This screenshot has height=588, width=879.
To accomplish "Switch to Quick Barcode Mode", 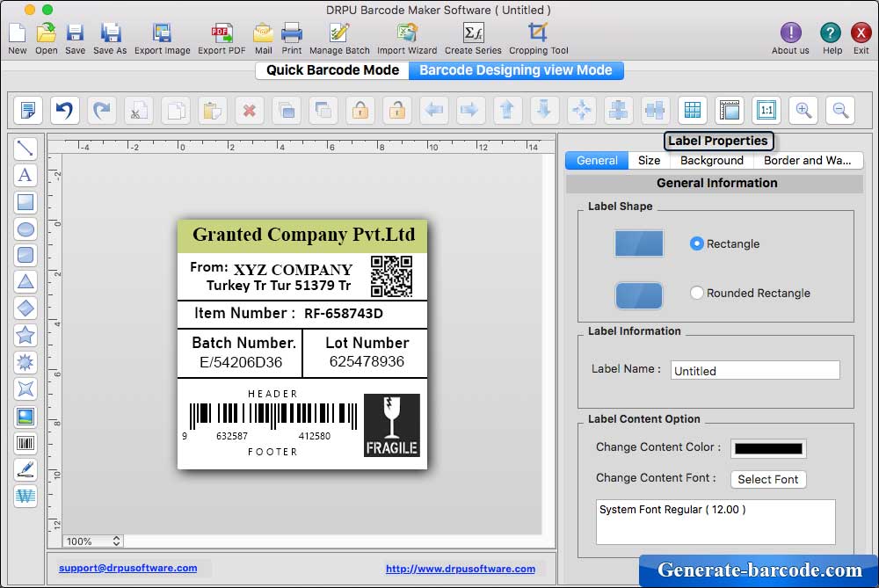I will point(332,70).
